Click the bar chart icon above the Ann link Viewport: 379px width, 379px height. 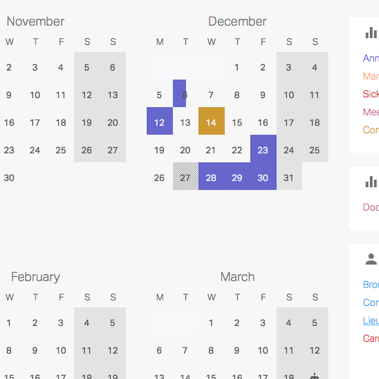point(371,33)
